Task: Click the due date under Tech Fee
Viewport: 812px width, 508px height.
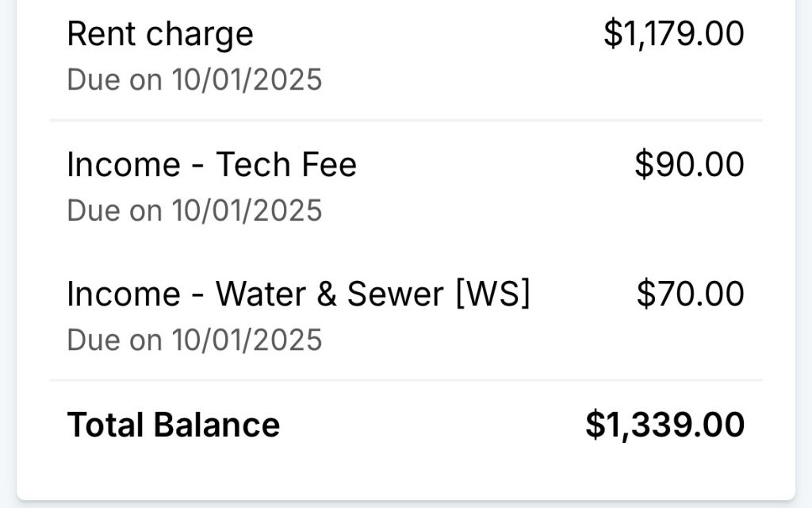Action: pyautogui.click(x=194, y=210)
